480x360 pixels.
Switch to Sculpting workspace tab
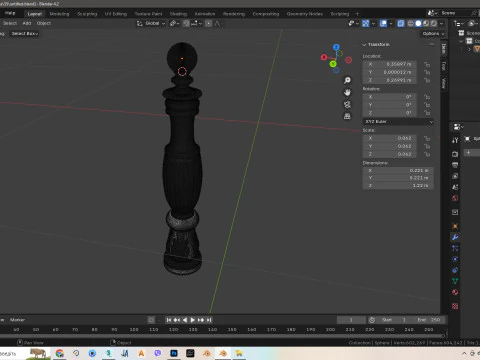tap(87, 14)
